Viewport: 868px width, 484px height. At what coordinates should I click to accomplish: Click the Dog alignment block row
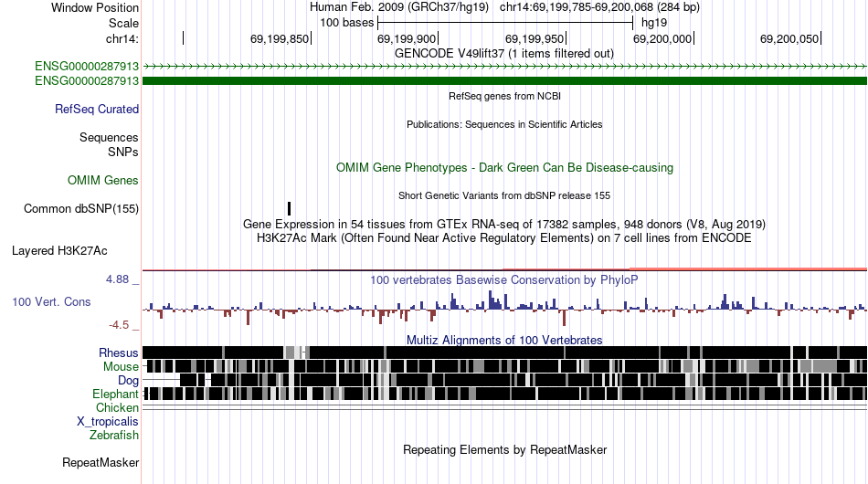click(504, 380)
